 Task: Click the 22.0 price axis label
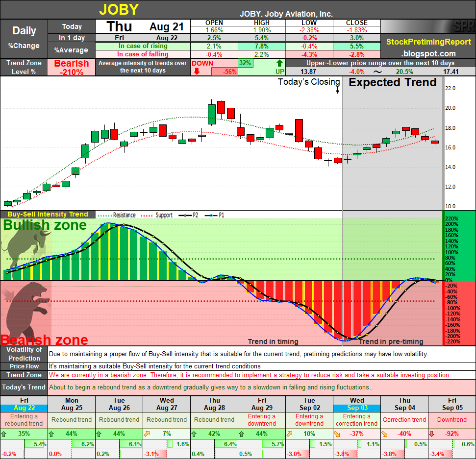450,88
